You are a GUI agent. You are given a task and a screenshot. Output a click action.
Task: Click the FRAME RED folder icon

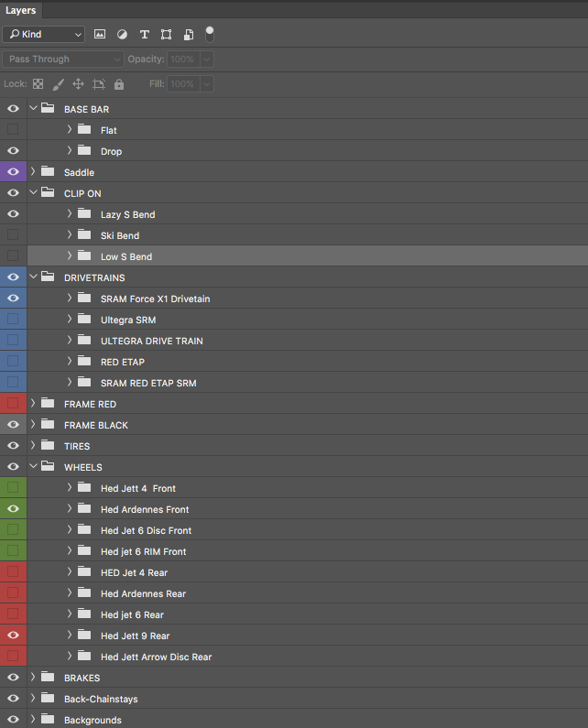[48, 403]
